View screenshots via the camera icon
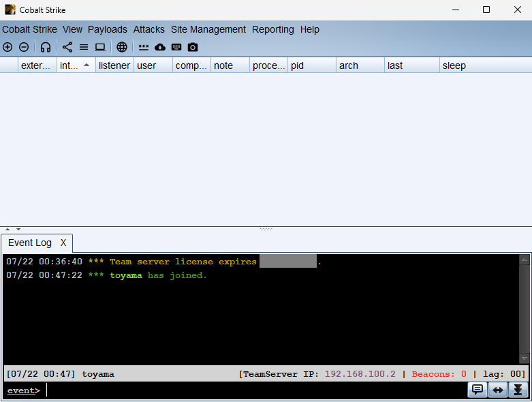This screenshot has width=532, height=402. pos(193,47)
